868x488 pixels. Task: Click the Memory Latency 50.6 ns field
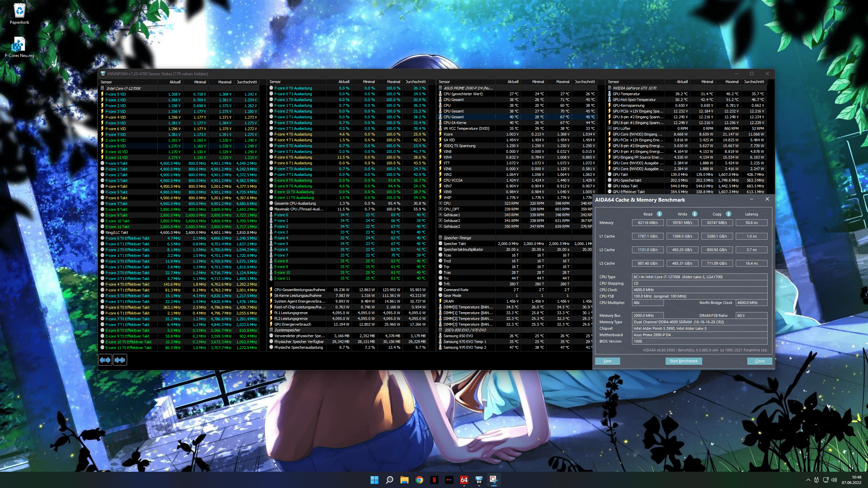point(751,223)
